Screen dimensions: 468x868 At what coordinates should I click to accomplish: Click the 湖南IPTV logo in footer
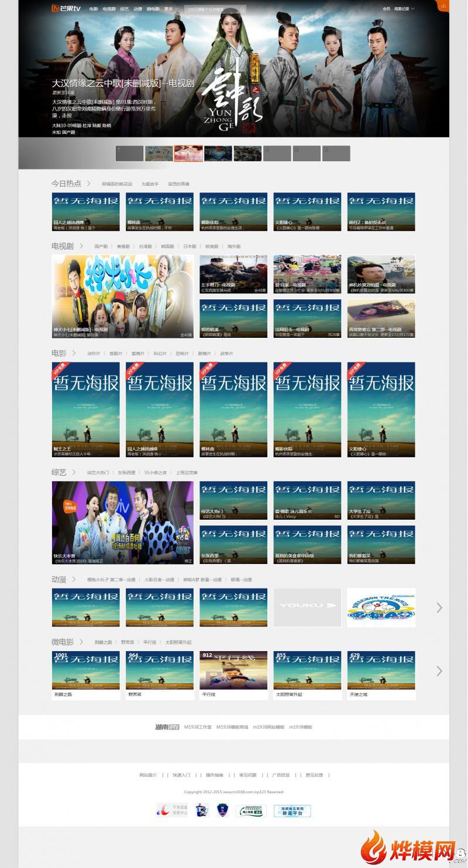pos(167,727)
